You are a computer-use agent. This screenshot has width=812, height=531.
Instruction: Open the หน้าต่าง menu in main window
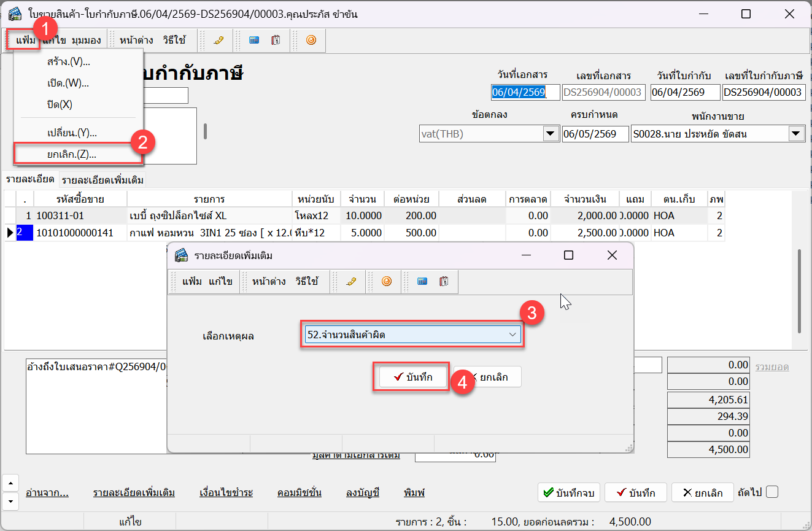point(135,41)
